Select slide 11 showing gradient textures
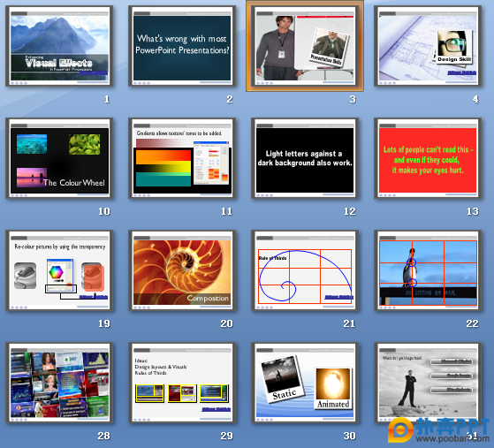The height and width of the screenshot is (448, 494). coord(182,158)
